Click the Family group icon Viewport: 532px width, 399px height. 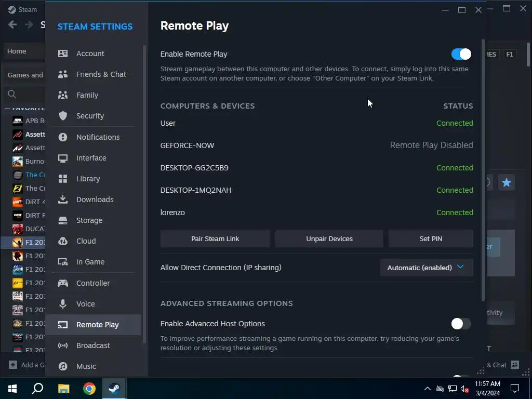(x=63, y=95)
